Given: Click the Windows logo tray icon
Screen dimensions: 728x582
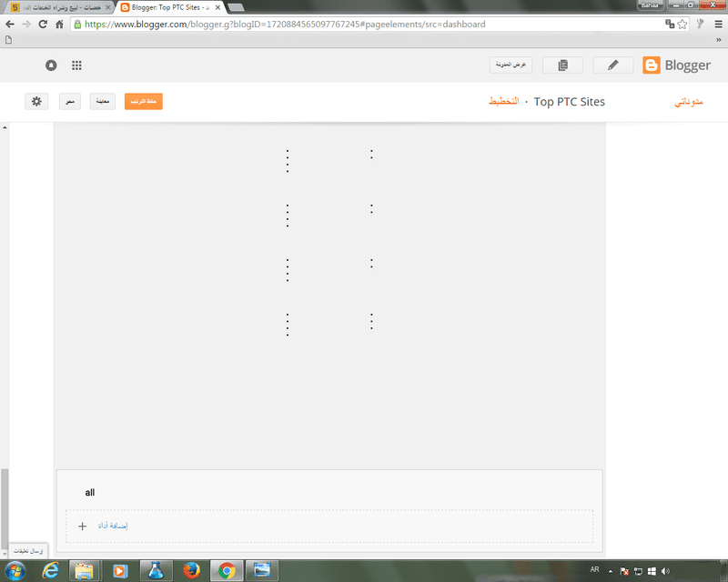Looking at the screenshot, I should (652, 571).
